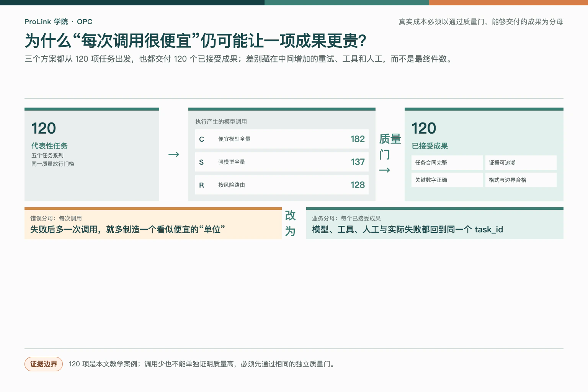
Task: Select the S 强模型全量 row
Action: point(282,162)
